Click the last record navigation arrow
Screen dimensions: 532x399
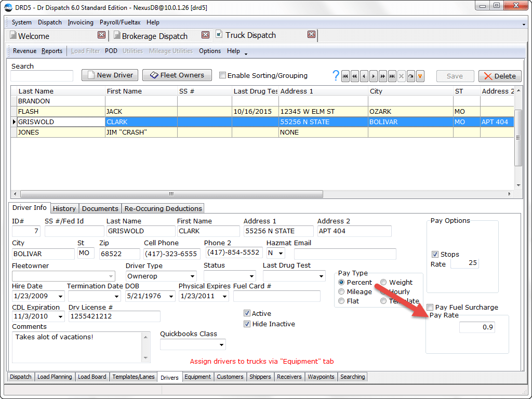pos(392,76)
